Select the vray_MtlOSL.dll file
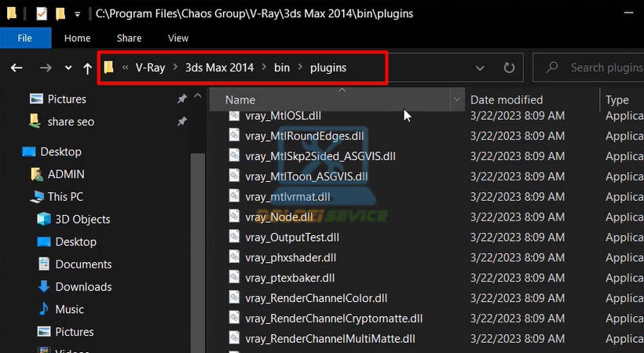 pyautogui.click(x=284, y=116)
